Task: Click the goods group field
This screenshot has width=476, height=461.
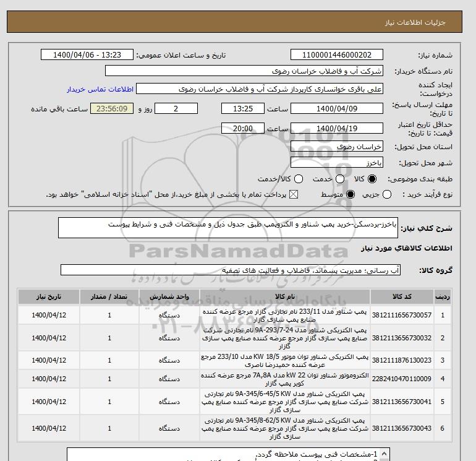Action: coord(231,270)
